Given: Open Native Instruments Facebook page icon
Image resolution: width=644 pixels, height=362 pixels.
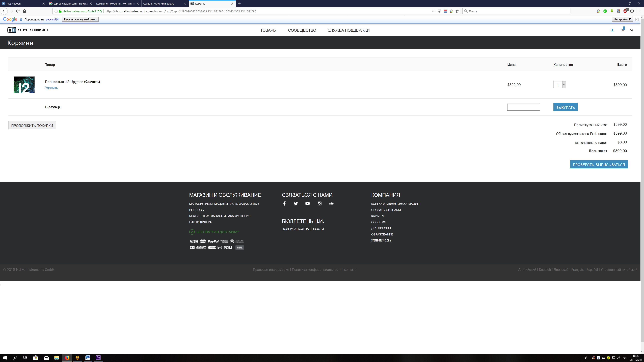Looking at the screenshot, I should point(284,203).
